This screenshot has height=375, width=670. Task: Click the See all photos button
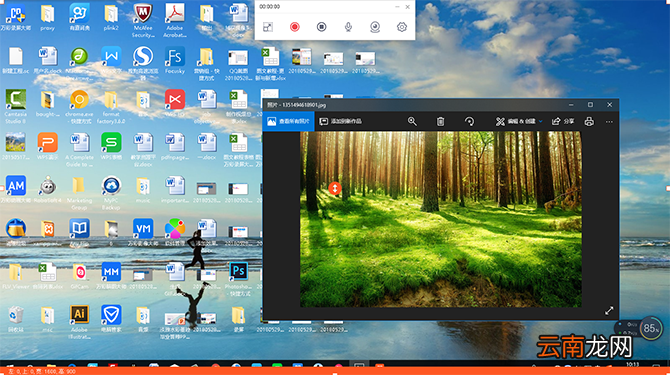pos(288,121)
